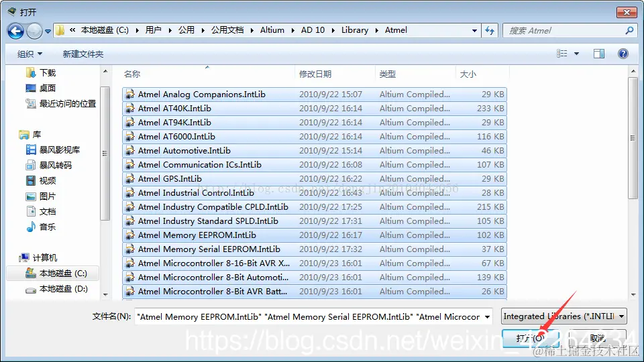Open help with question mark icon

(623, 54)
